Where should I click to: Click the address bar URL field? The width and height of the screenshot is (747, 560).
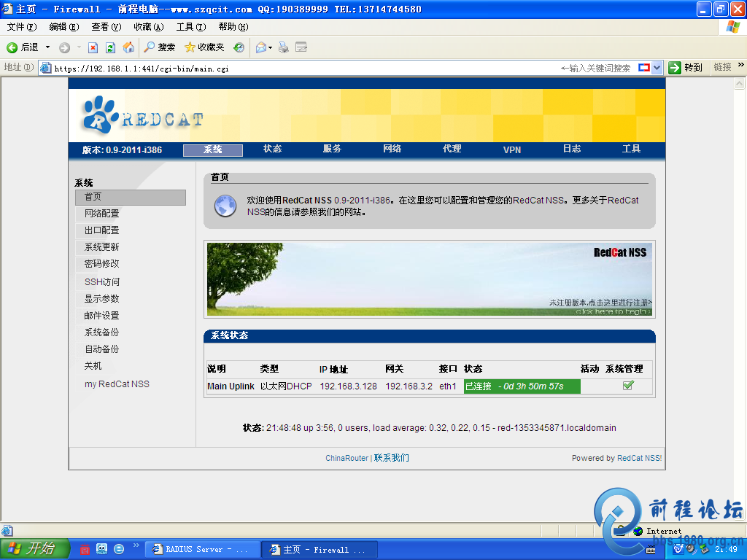[x=292, y=68]
